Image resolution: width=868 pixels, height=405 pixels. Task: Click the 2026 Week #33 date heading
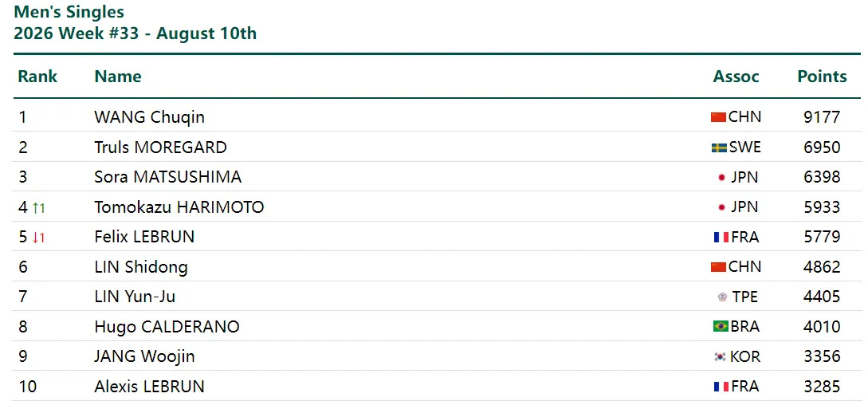tap(135, 33)
